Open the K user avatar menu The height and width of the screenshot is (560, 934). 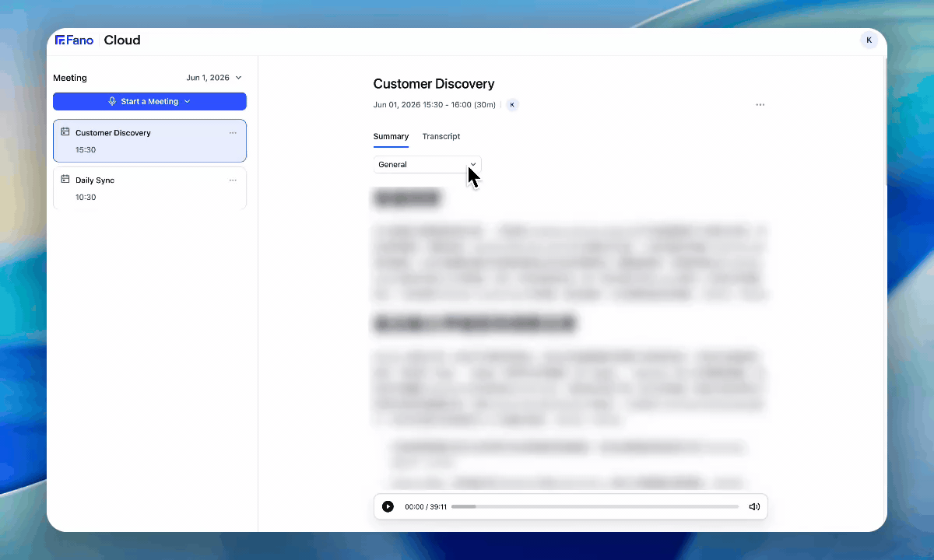tap(869, 40)
